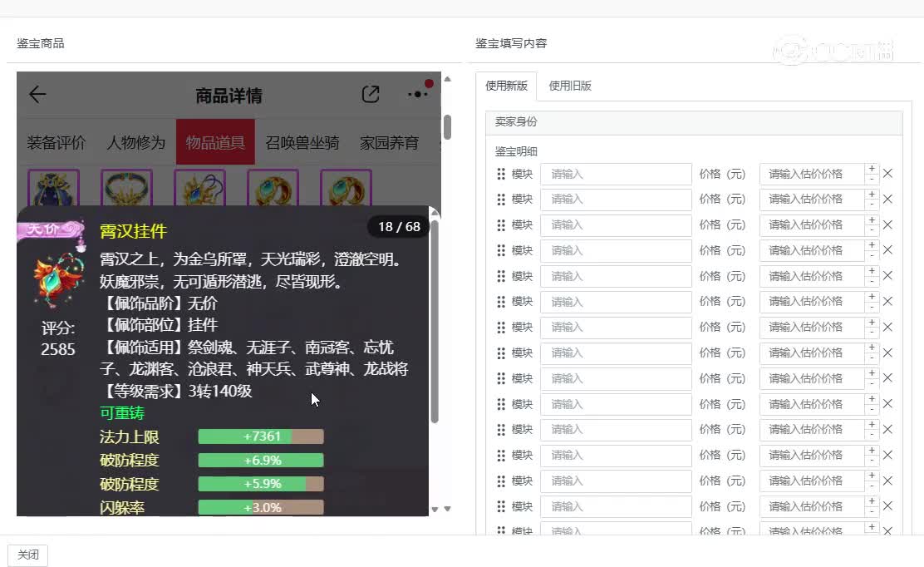Select the first blue armor item thumbnail

[54, 188]
